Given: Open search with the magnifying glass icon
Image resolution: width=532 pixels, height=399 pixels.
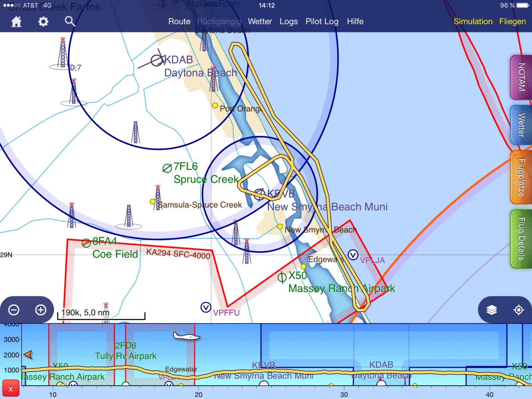Looking at the screenshot, I should 70,21.
